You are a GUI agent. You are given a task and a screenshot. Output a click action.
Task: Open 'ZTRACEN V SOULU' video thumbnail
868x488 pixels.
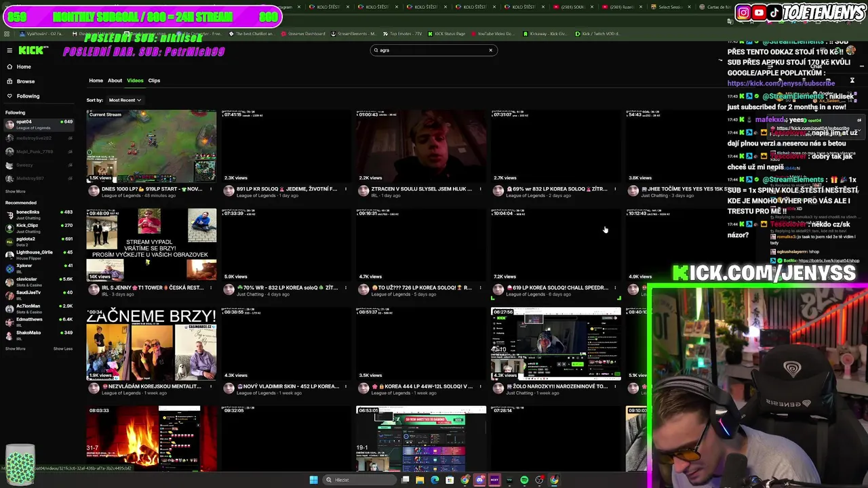coord(421,146)
